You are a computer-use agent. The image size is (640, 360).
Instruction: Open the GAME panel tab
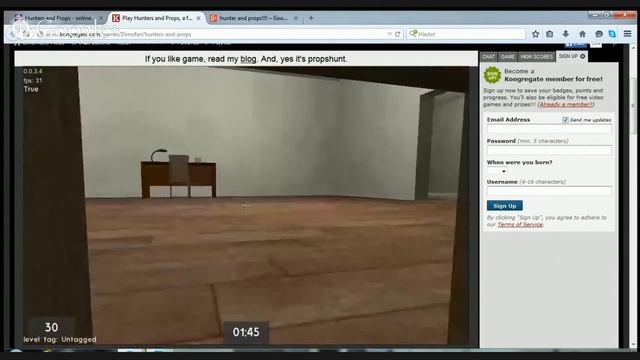[507, 57]
